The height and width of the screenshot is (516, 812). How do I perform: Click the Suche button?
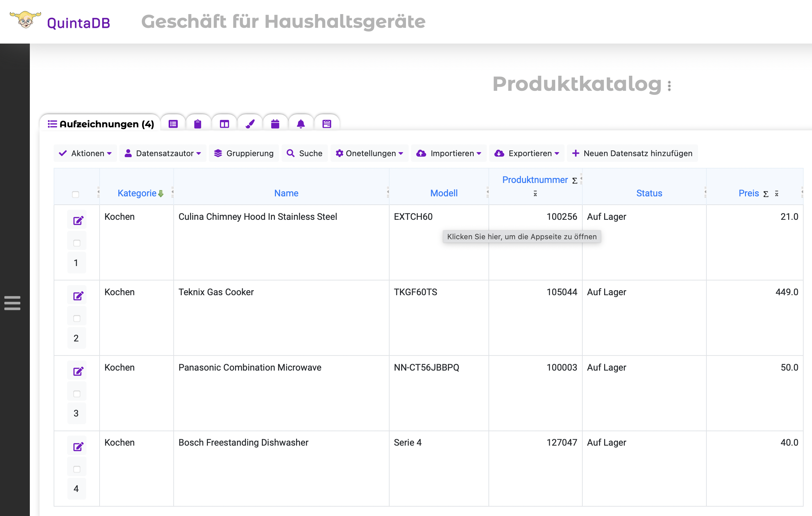(304, 153)
